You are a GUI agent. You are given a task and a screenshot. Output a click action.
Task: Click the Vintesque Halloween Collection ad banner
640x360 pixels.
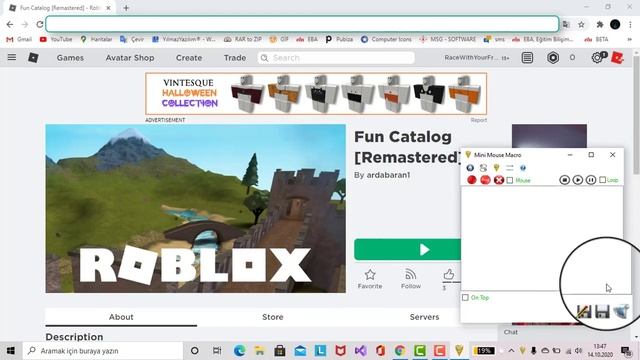(316, 94)
